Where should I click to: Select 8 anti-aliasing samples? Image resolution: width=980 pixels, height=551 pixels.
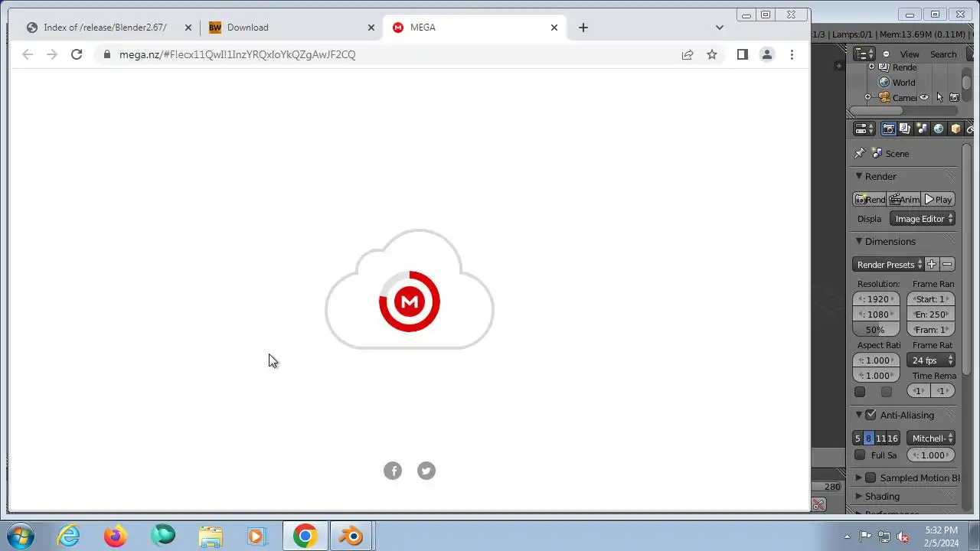(x=868, y=439)
